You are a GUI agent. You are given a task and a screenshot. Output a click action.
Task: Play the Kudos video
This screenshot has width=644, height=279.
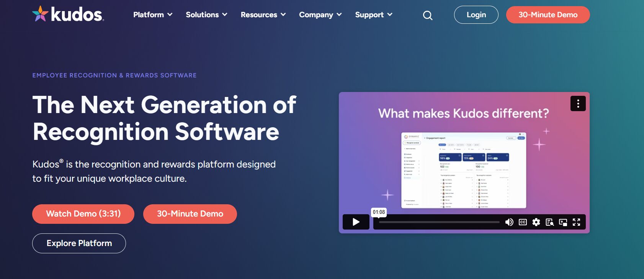[x=356, y=222]
